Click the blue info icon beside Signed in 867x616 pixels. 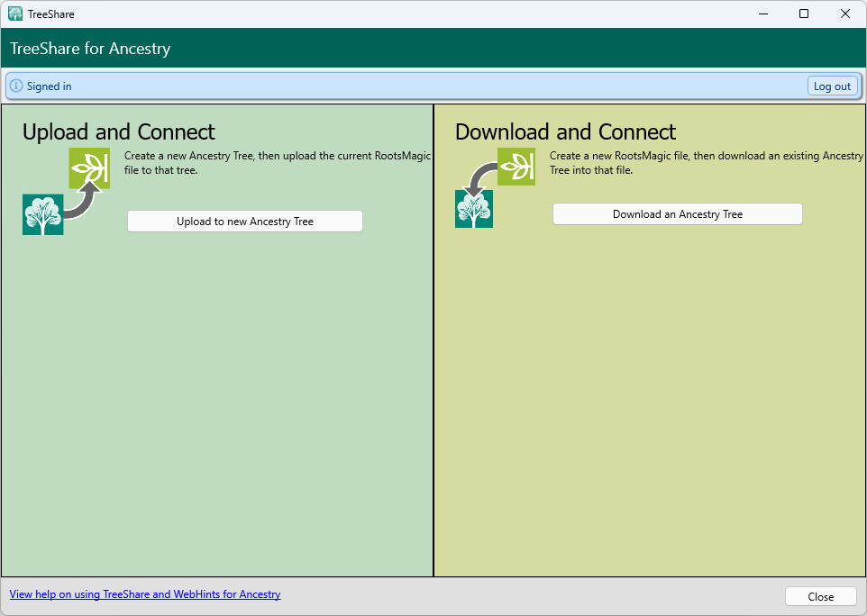(16, 86)
